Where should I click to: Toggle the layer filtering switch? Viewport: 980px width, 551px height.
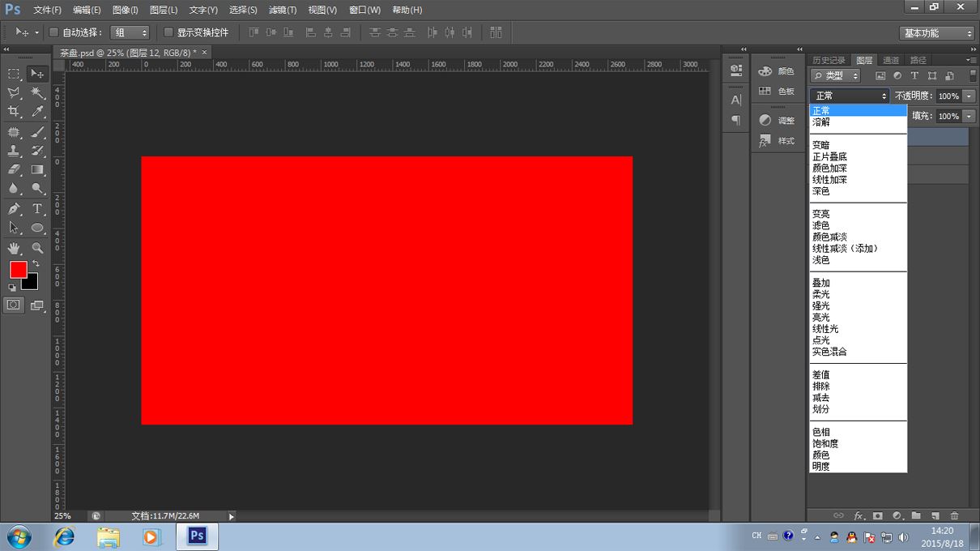(x=973, y=75)
